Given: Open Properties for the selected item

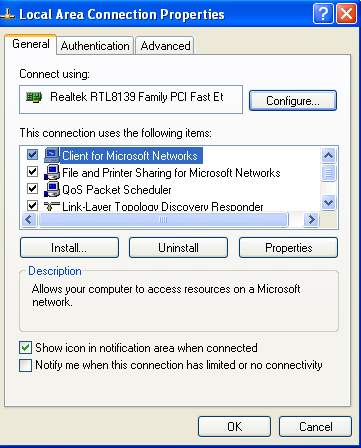Looking at the screenshot, I should [288, 248].
